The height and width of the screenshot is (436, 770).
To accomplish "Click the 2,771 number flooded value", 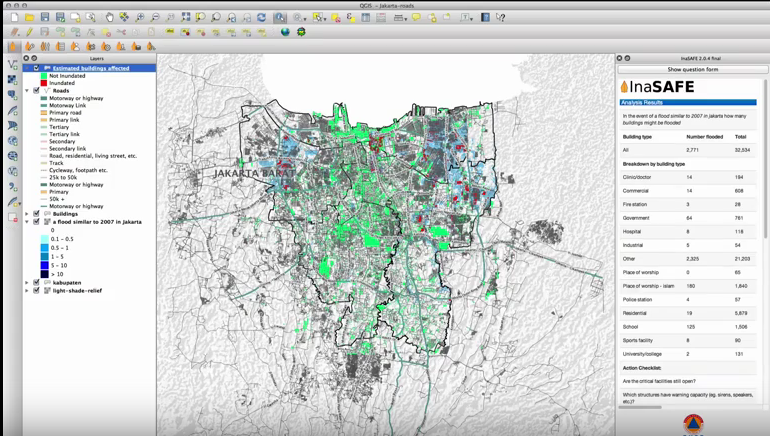I will coord(692,150).
